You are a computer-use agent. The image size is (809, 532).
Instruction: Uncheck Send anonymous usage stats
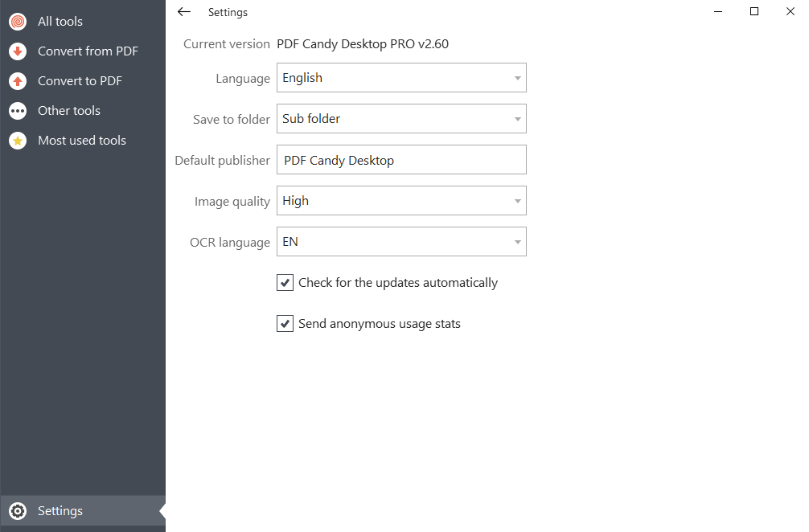285,324
